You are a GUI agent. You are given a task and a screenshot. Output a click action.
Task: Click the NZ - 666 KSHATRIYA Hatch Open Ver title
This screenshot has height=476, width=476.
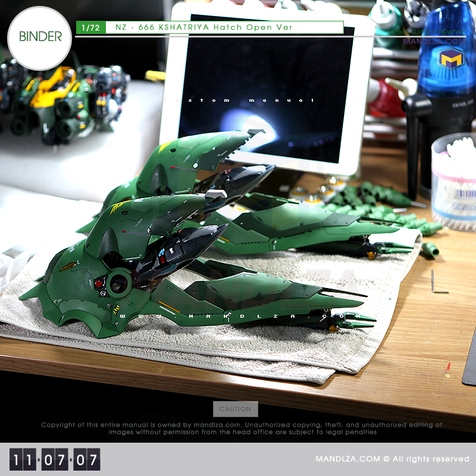pyautogui.click(x=203, y=27)
